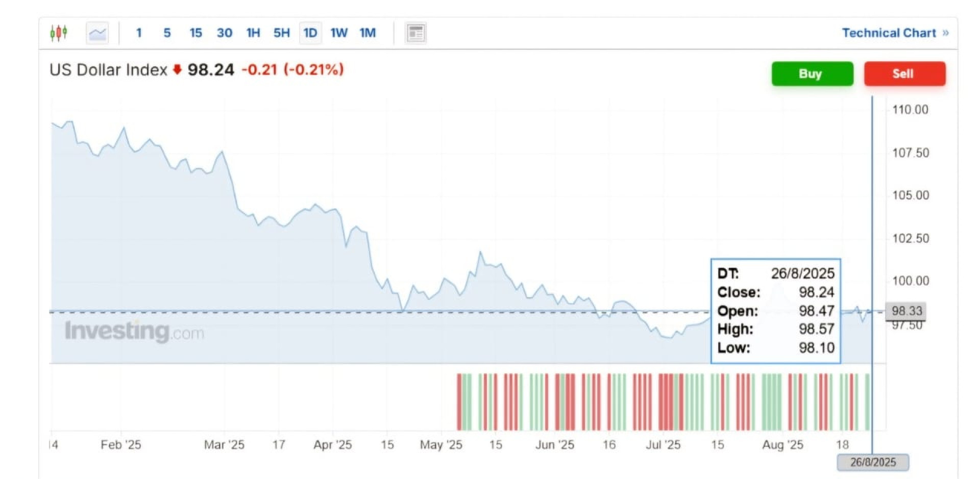Select the 1 minute interval

point(139,33)
